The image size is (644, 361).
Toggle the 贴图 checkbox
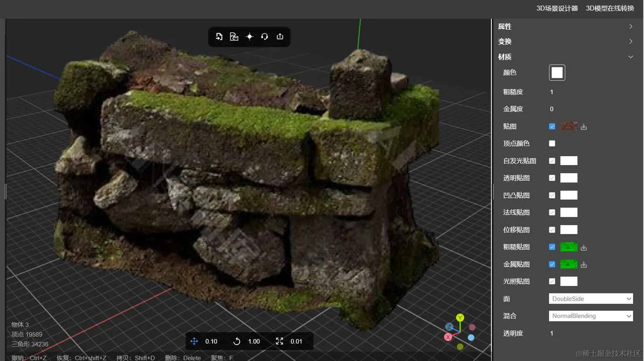click(552, 127)
